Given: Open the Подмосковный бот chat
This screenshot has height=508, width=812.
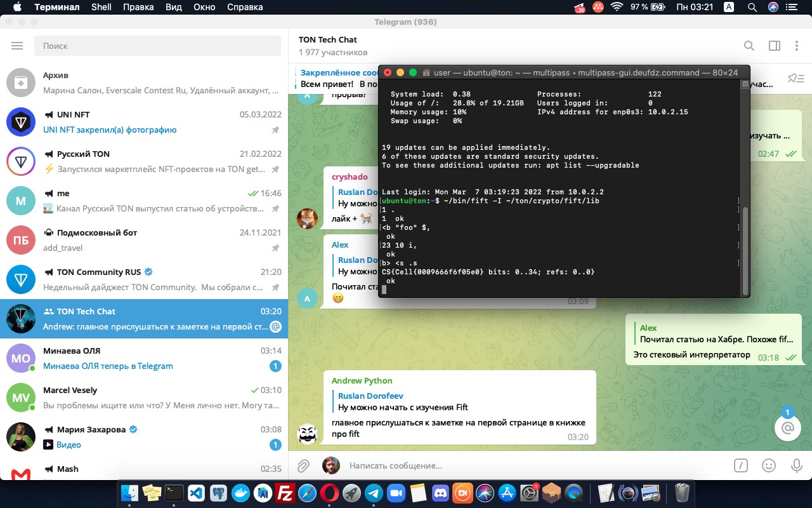Looking at the screenshot, I should (144, 240).
